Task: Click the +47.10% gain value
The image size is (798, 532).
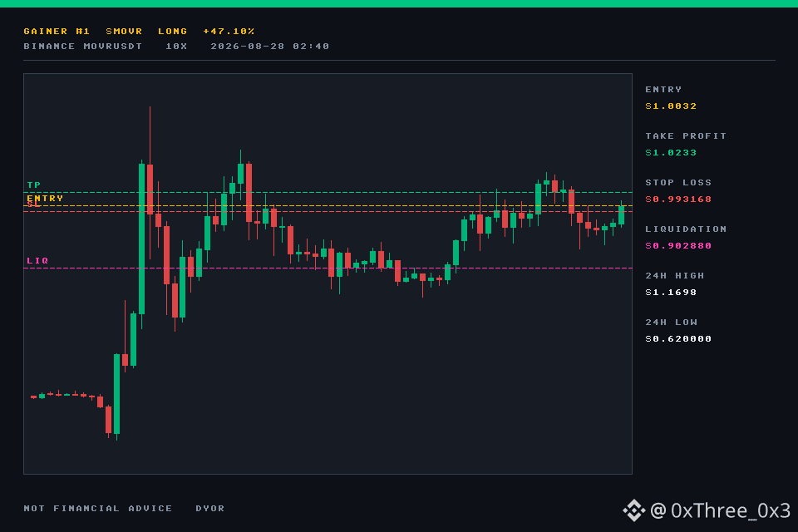Action: pos(229,32)
